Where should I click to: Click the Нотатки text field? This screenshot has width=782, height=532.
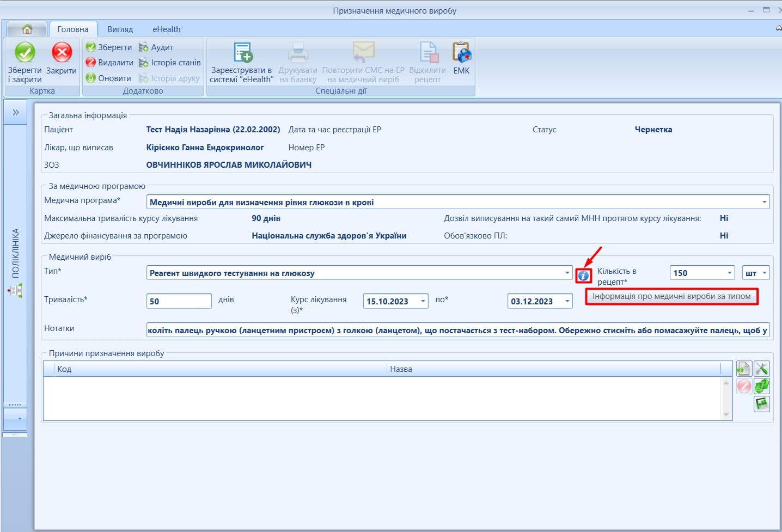pos(458,330)
